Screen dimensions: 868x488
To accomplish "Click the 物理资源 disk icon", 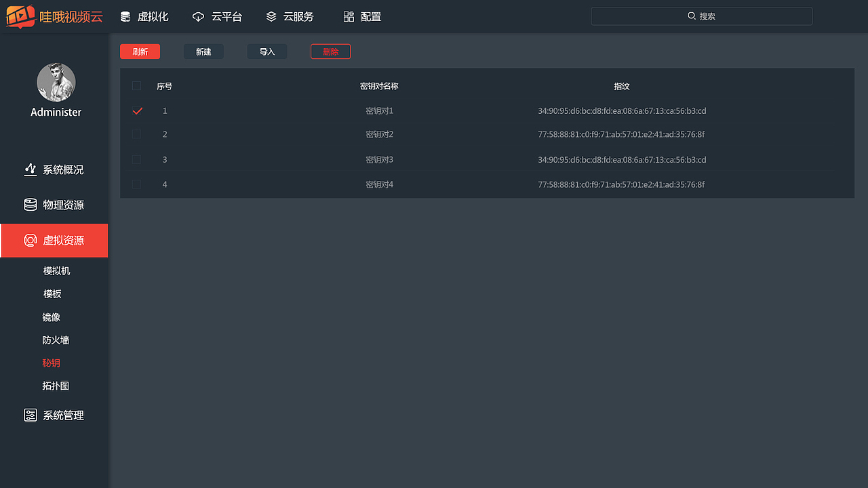I will pyautogui.click(x=31, y=205).
